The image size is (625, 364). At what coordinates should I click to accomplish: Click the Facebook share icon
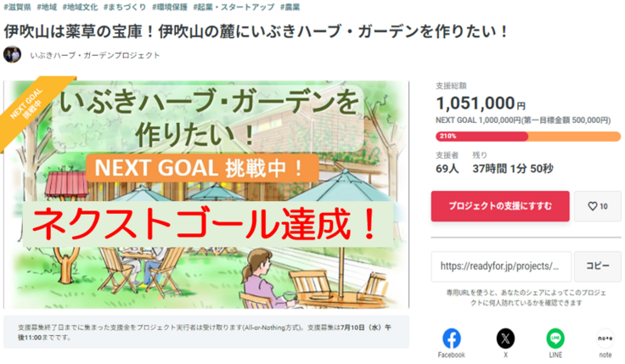[452, 338]
